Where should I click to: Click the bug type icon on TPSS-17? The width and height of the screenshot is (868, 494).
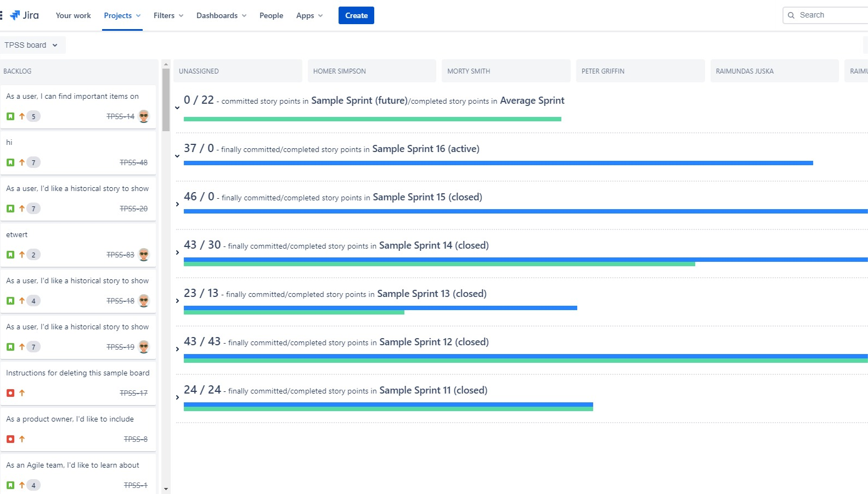click(10, 393)
